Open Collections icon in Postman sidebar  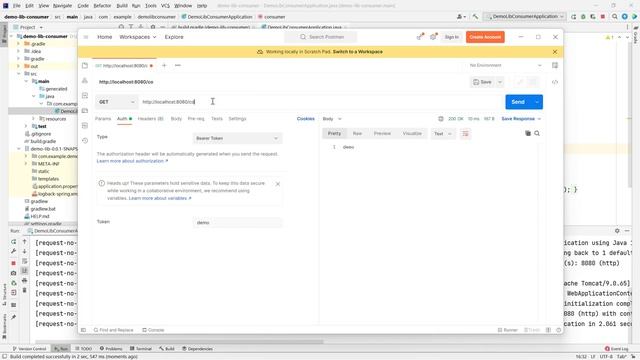[85, 66]
